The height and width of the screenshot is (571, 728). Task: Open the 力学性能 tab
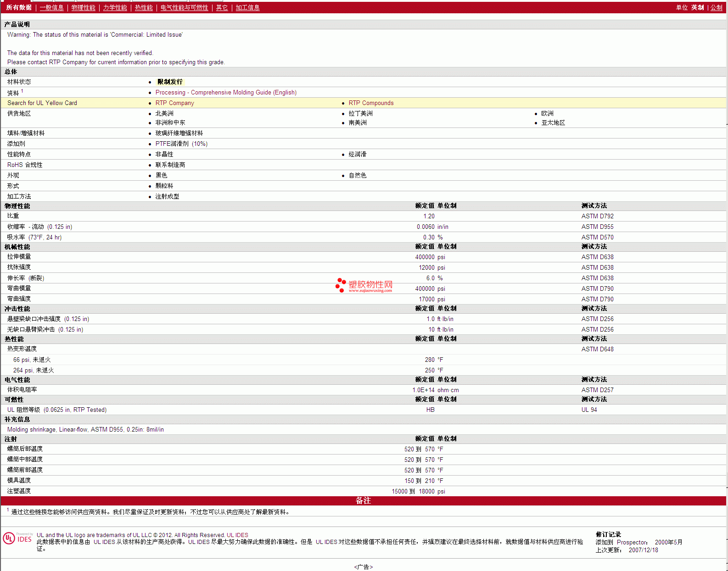click(x=115, y=8)
